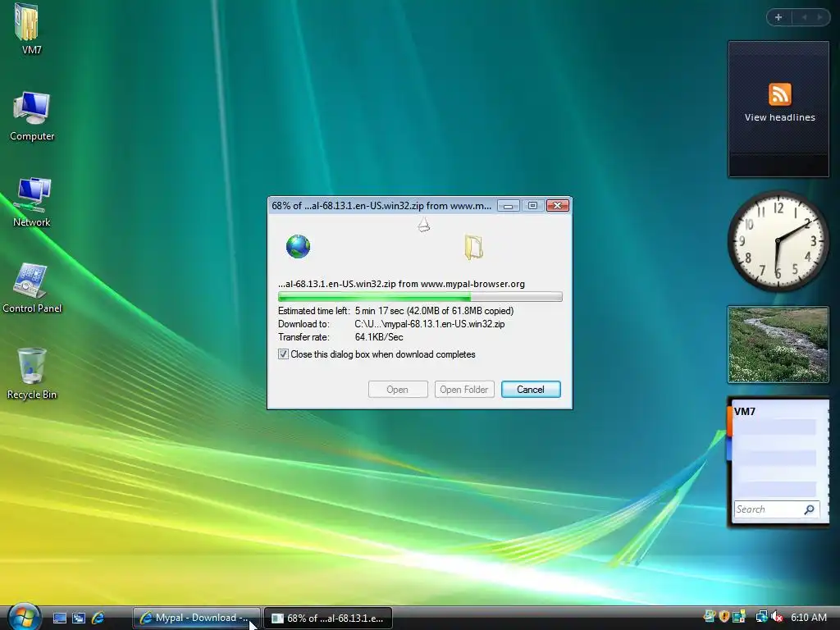The image size is (840, 630).
Task: Click the tray icon before the network icon
Action: click(x=739, y=617)
